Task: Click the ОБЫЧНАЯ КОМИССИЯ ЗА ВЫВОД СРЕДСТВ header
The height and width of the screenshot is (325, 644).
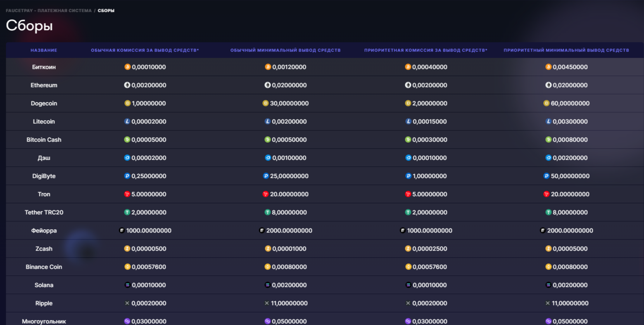Action: click(x=145, y=50)
